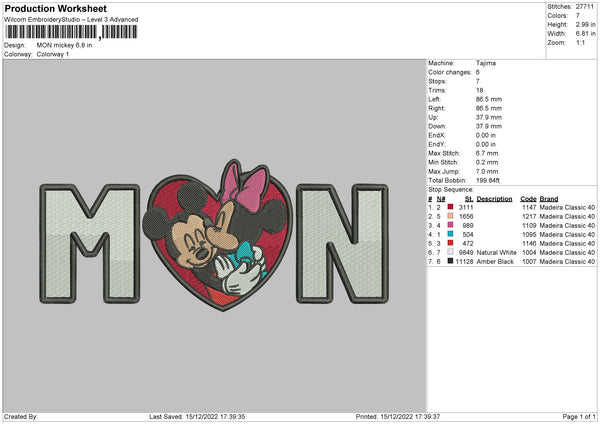Image resolution: width=600 pixels, height=424 pixels.
Task: Click thread code 1007
Action: [x=529, y=262]
